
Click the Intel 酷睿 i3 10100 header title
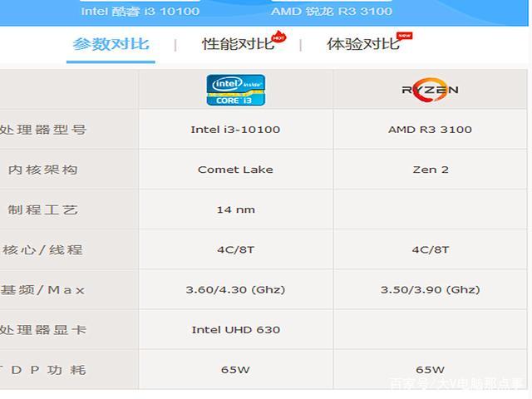(140, 11)
